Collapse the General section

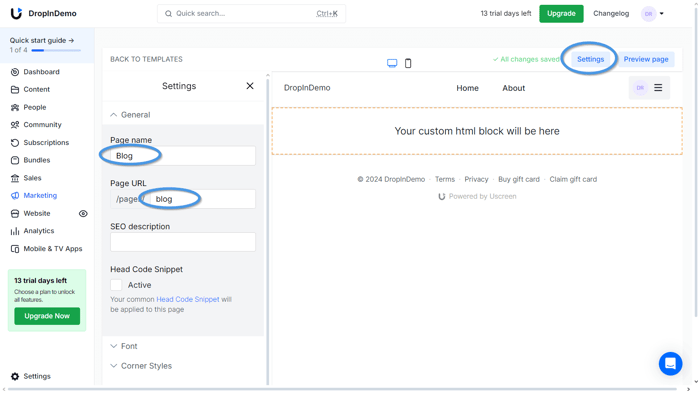coord(130,115)
